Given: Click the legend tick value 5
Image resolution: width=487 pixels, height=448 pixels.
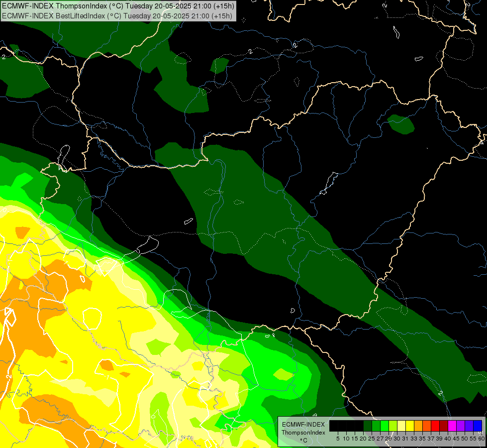Looking at the screenshot, I should (338, 439).
